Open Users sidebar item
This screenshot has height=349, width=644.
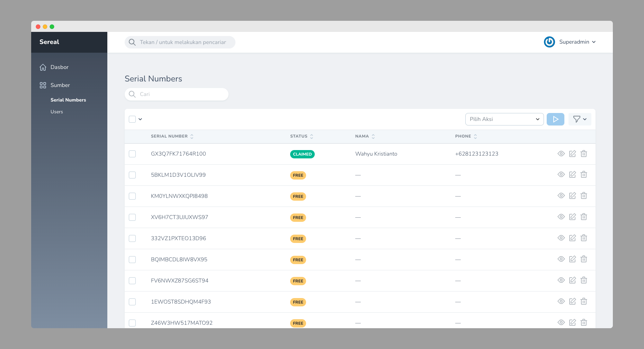(x=57, y=112)
